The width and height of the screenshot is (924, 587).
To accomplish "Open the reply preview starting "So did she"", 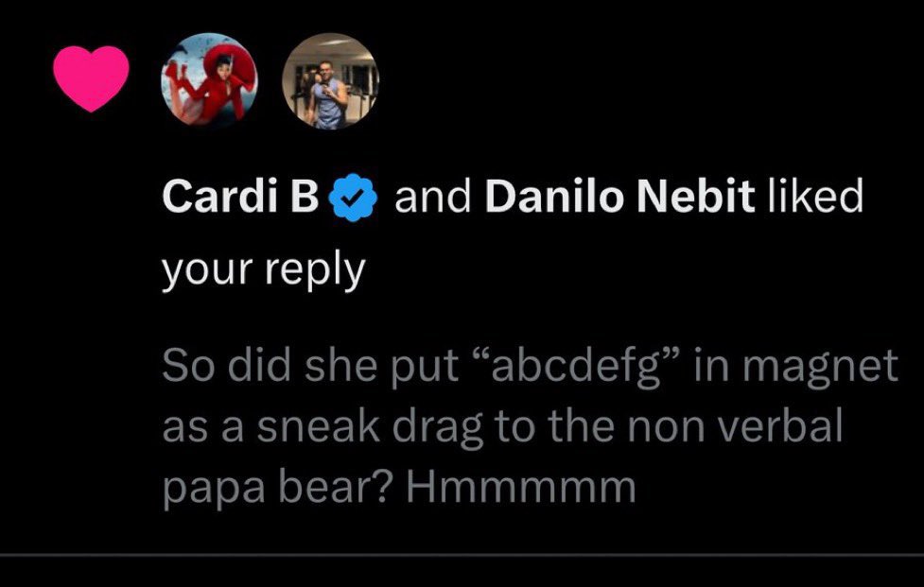I will coord(530,427).
